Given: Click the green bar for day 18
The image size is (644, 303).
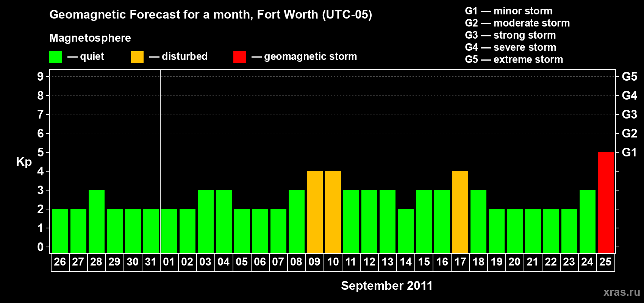Looking at the screenshot, I should pyautogui.click(x=478, y=221).
